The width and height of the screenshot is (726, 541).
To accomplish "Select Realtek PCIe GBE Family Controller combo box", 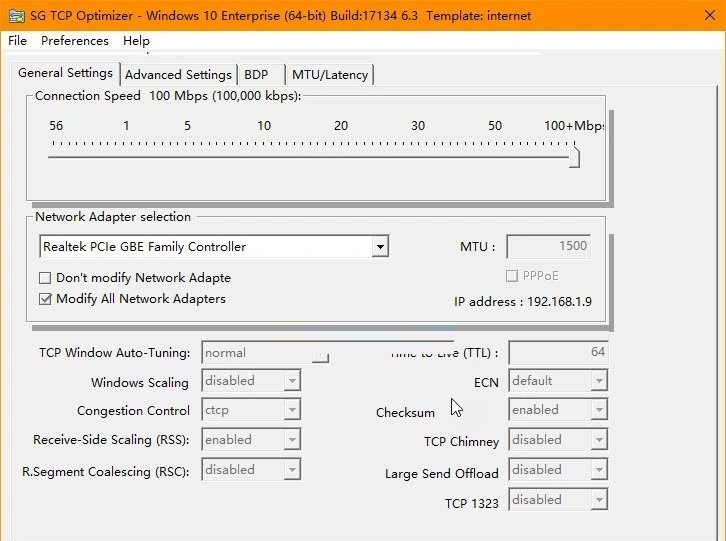I will [214, 246].
